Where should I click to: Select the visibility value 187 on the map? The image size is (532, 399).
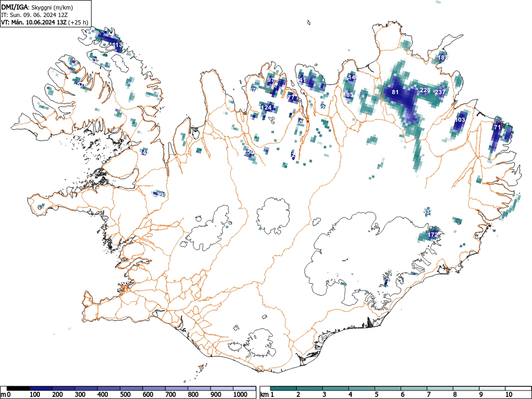[x=443, y=57]
